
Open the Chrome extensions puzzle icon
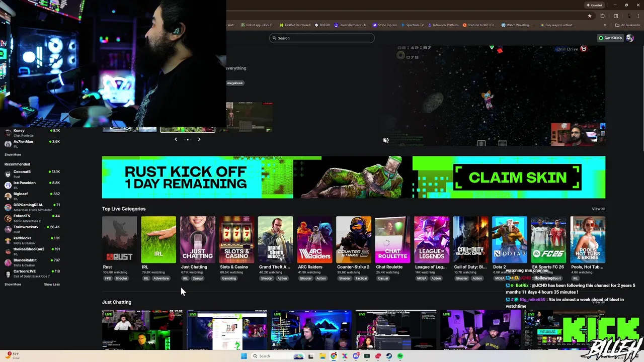click(x=603, y=16)
